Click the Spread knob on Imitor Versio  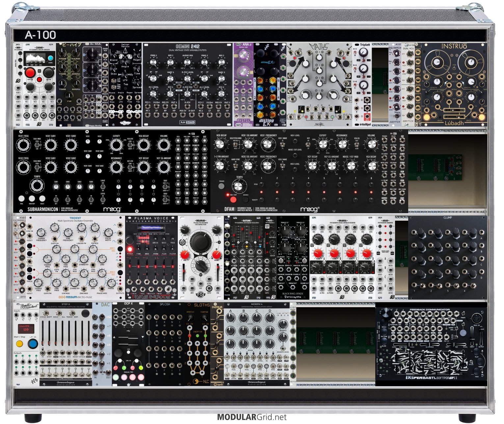137,82
